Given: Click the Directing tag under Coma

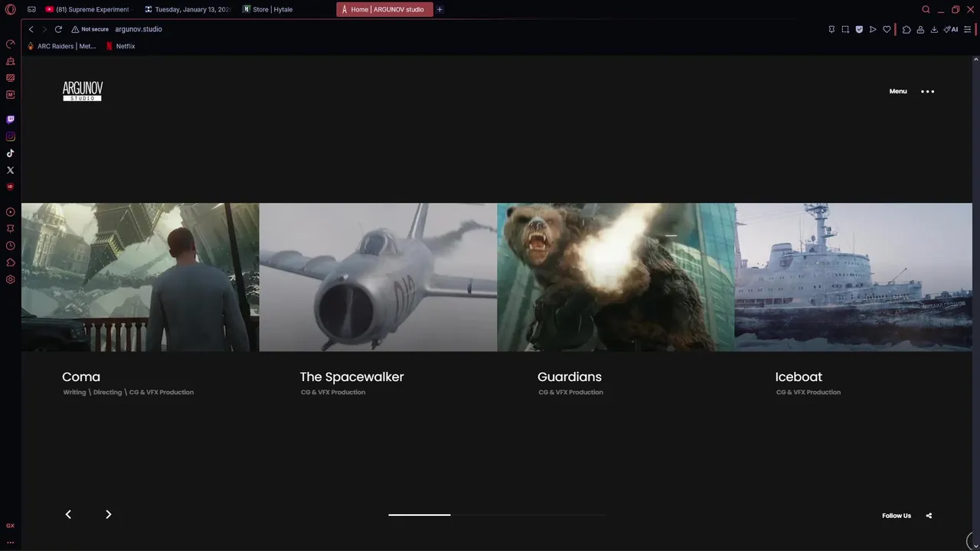Looking at the screenshot, I should [x=107, y=392].
